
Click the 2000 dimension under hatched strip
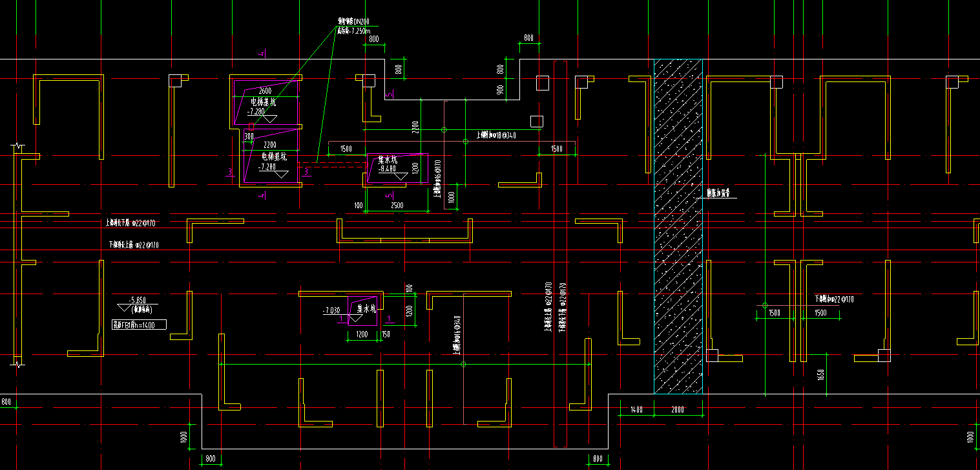pyautogui.click(x=677, y=410)
